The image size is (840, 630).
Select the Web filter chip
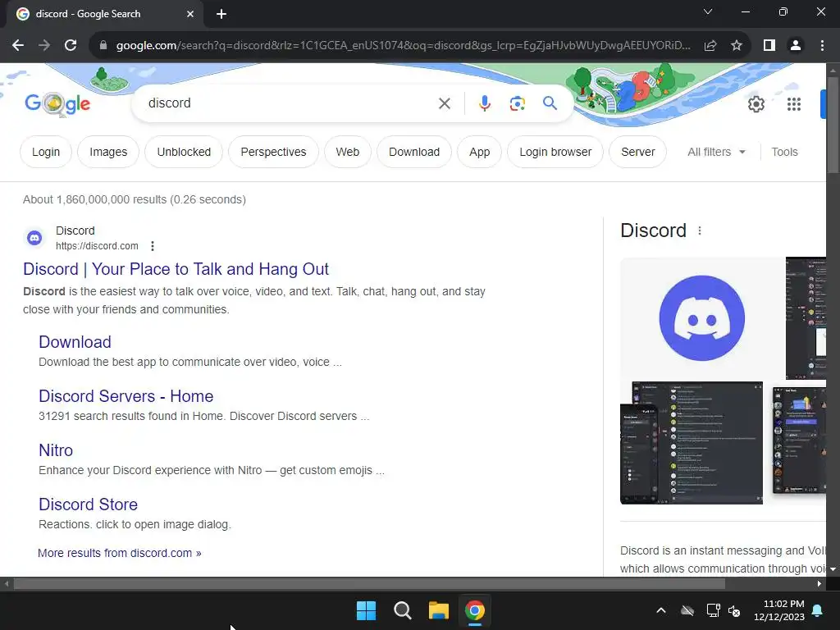348,152
